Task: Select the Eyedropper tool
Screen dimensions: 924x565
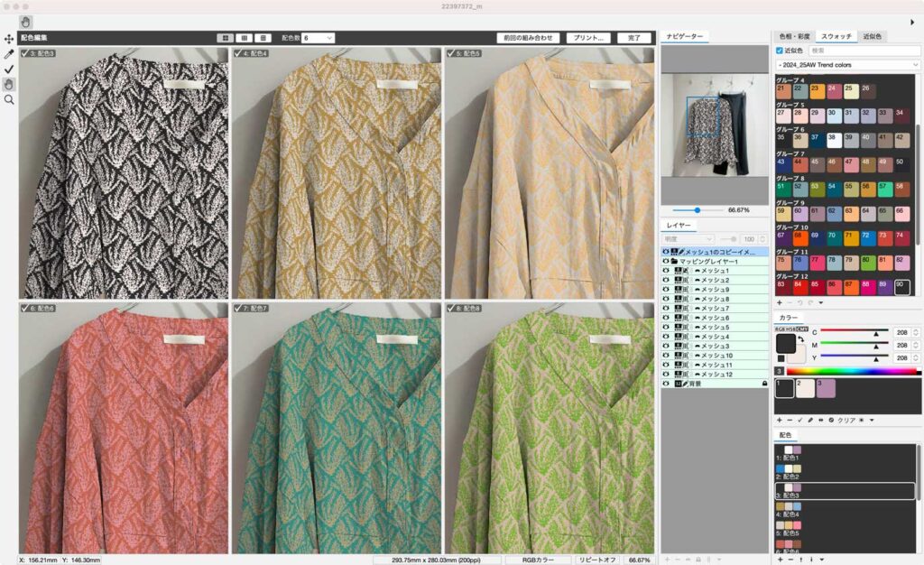Action: click(9, 54)
